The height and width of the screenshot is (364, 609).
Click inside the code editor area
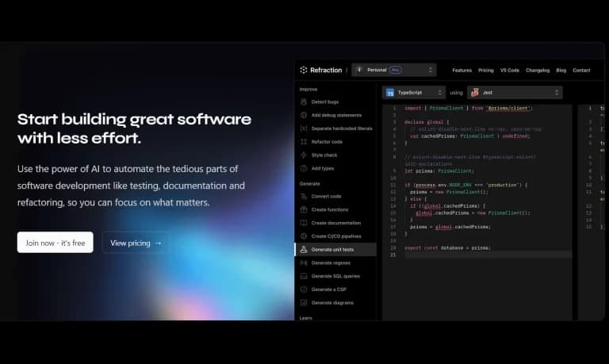click(x=477, y=212)
